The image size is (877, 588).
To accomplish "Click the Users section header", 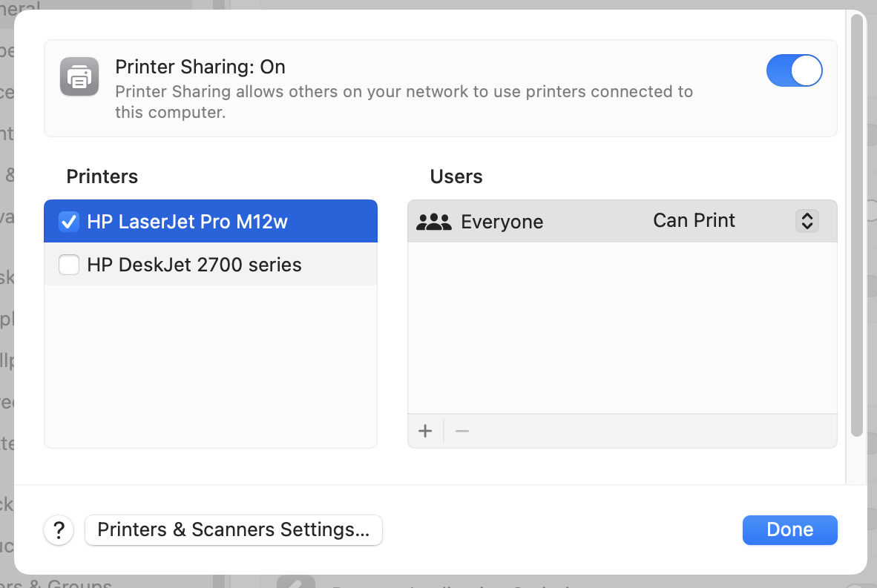I will point(456,176).
